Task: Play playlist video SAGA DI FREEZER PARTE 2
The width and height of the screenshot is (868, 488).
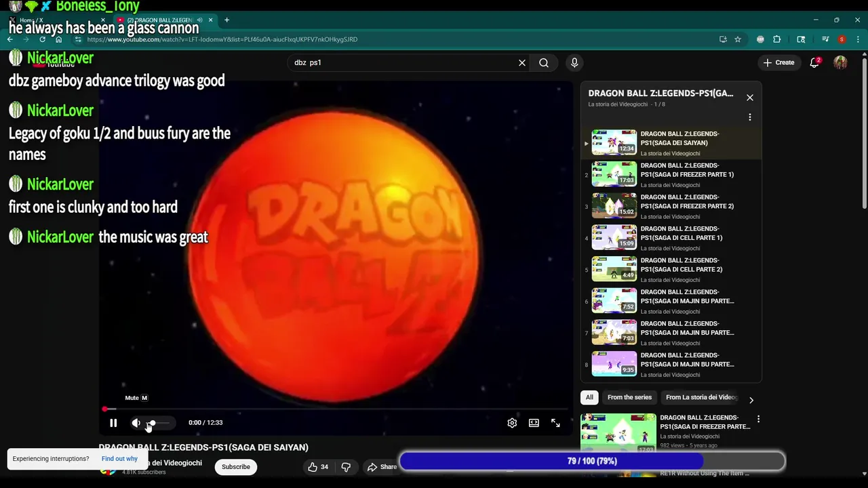Action: tap(671, 206)
